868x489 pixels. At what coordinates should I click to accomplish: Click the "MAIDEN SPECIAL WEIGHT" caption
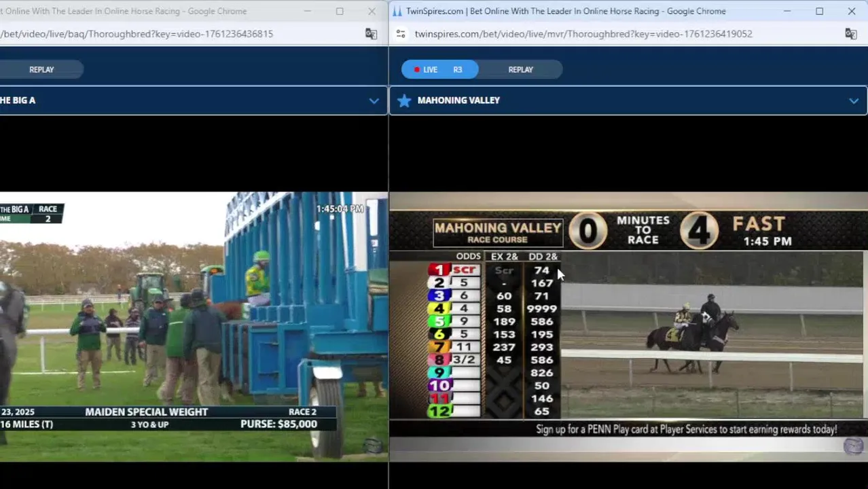click(147, 412)
